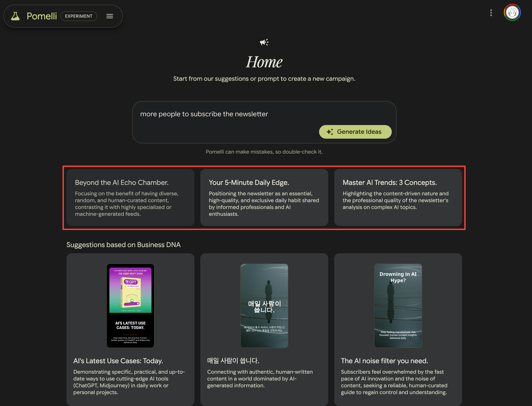
Task: Click the sparkle icon in Generate Ideas
Action: click(x=330, y=132)
